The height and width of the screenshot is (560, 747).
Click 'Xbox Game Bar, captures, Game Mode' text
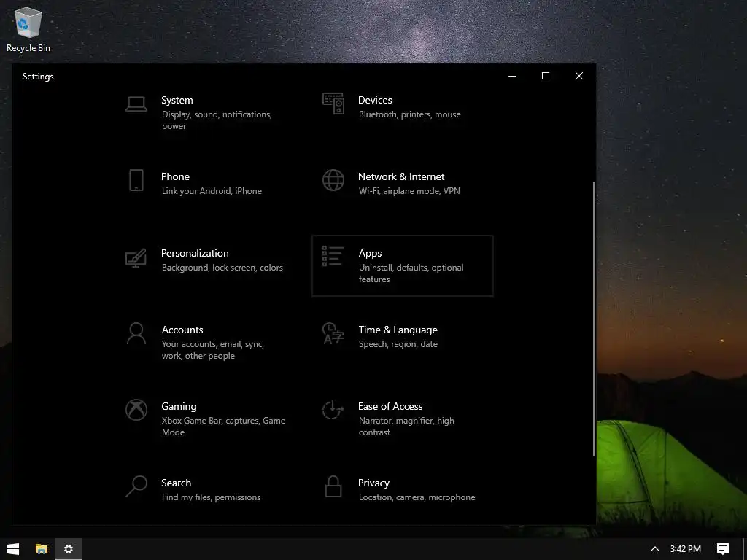click(x=223, y=427)
